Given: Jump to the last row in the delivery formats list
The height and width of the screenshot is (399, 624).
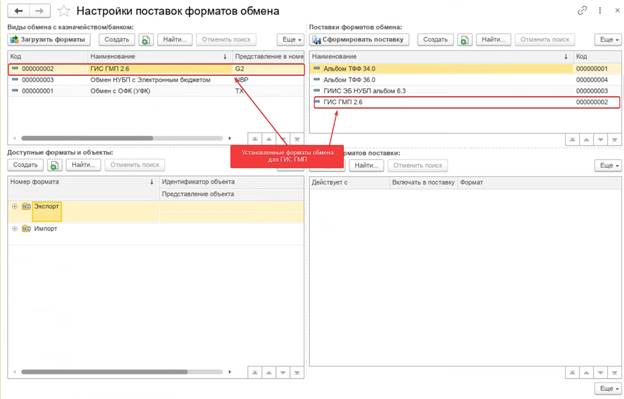Looking at the screenshot, I should pyautogui.click(x=614, y=373).
